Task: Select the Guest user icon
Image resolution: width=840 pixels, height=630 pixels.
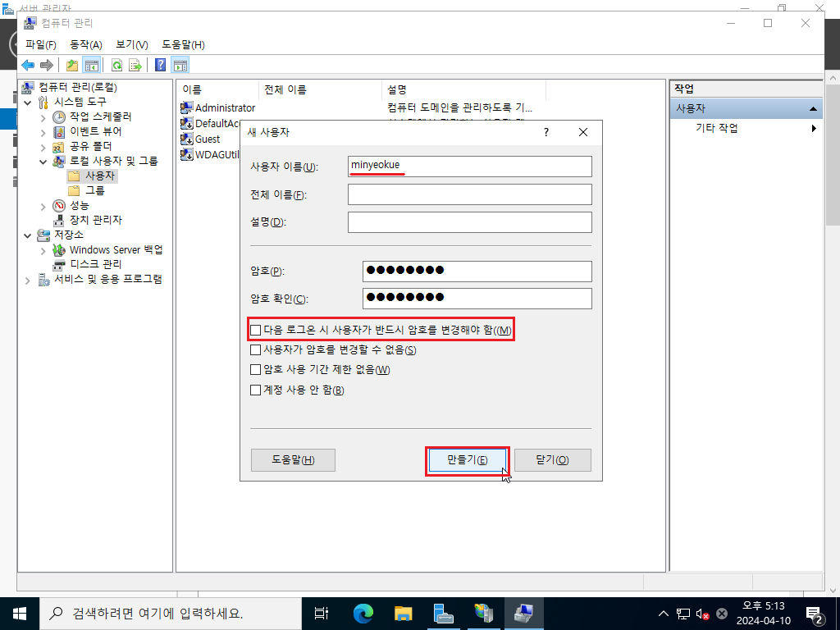Action: click(186, 139)
